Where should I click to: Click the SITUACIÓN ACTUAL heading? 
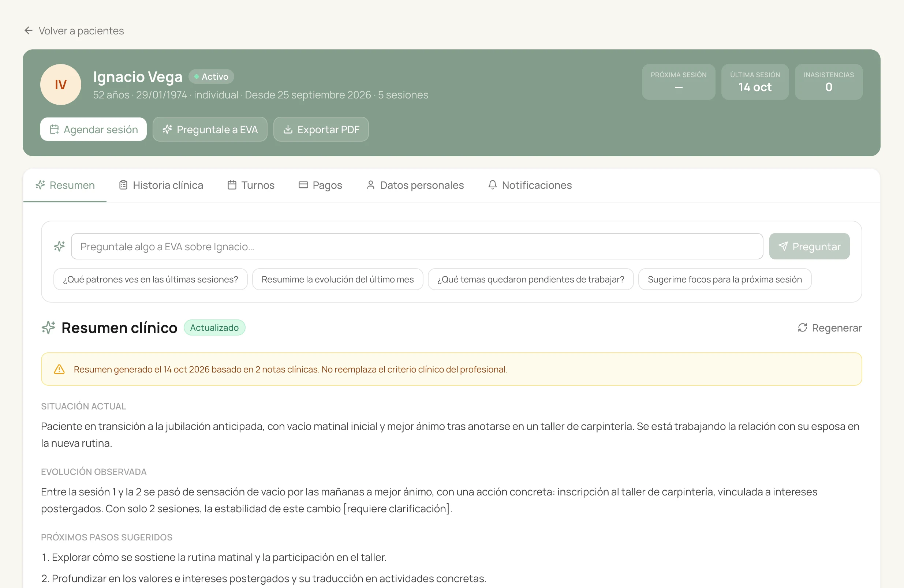(83, 406)
